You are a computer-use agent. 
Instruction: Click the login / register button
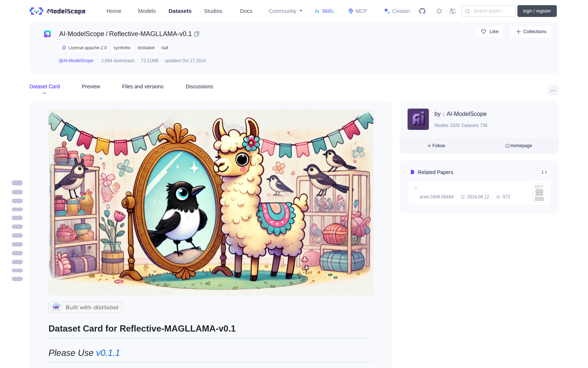click(537, 11)
